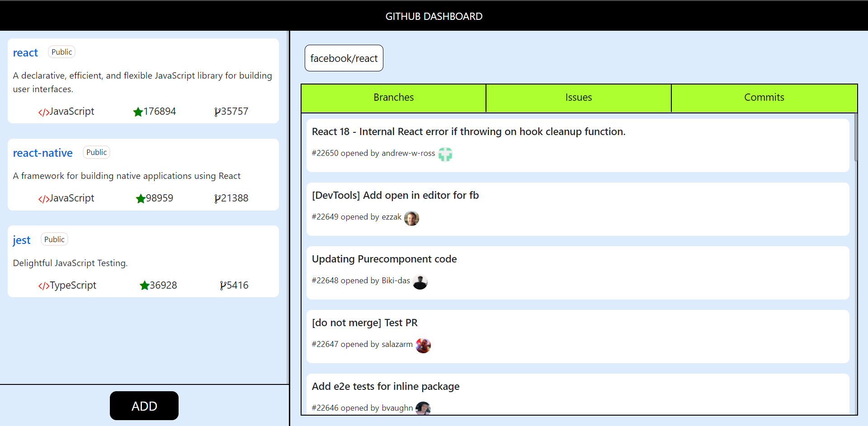Click JavaScript language label on react card
This screenshot has width=868, height=426.
coord(72,112)
